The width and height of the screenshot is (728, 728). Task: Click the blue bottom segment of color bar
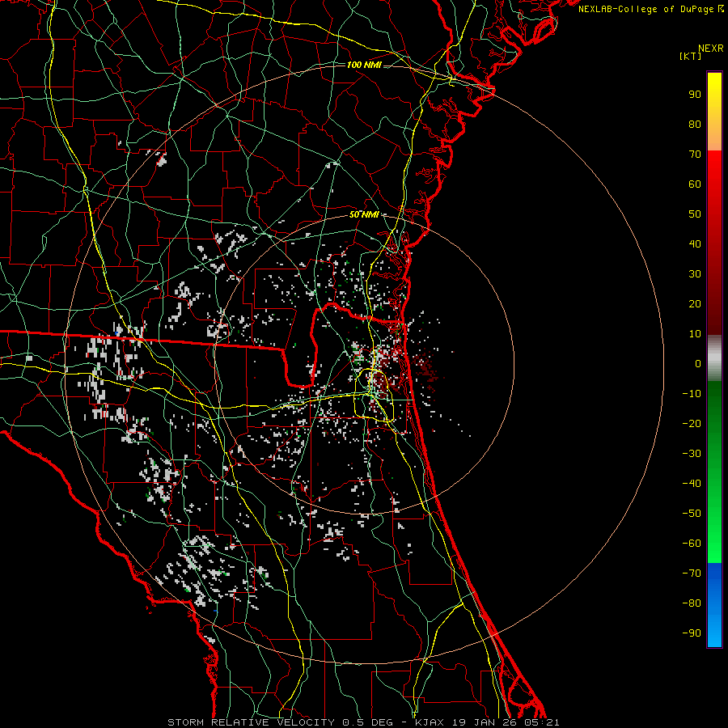(714, 605)
